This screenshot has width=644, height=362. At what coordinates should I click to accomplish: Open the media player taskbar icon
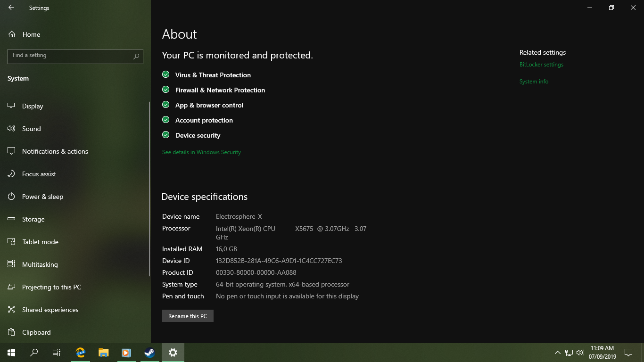click(x=126, y=353)
